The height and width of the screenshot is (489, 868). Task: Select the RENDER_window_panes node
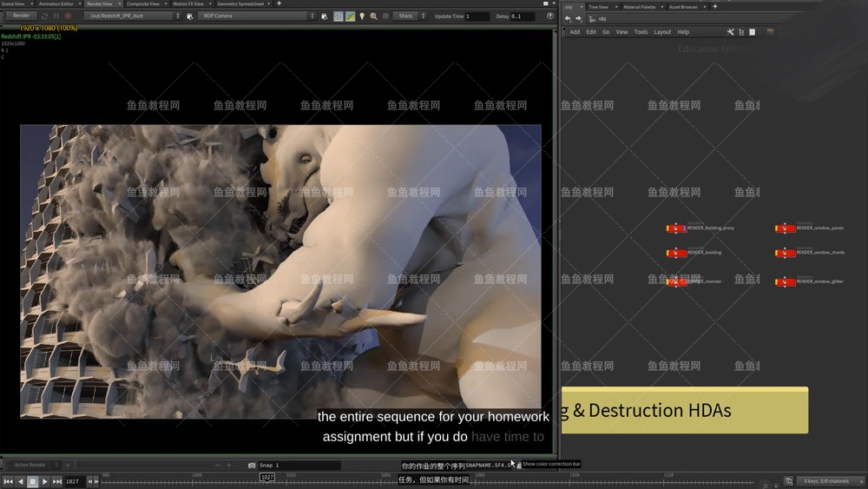coord(785,228)
